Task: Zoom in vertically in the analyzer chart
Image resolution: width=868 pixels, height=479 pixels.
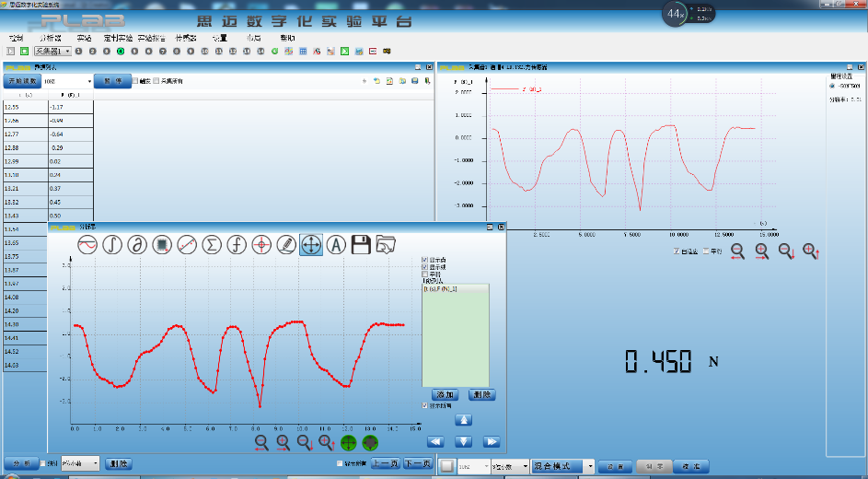Action: (x=326, y=442)
